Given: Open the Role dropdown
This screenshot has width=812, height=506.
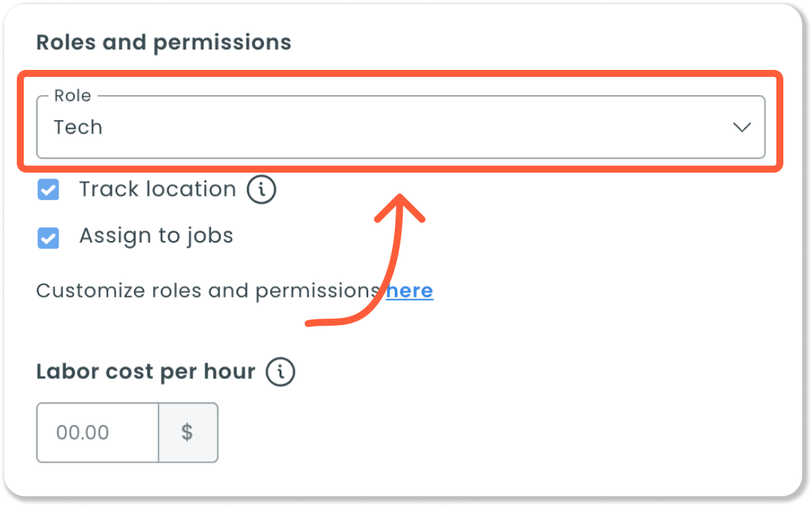Looking at the screenshot, I should coord(400,127).
